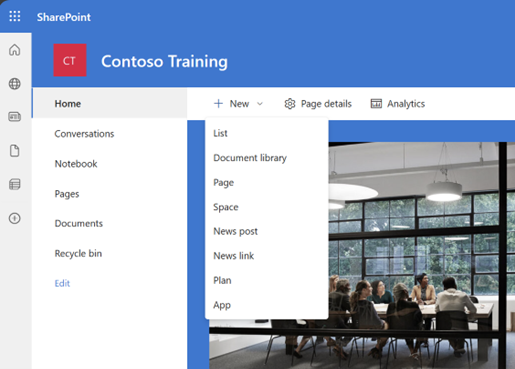
Task: Select Page in the New menu
Action: 267,183
